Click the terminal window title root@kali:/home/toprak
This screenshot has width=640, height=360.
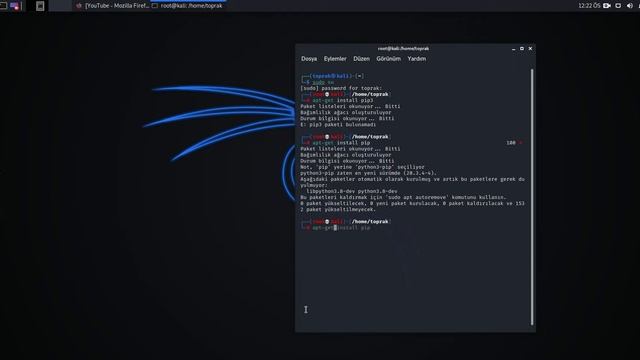click(403, 49)
